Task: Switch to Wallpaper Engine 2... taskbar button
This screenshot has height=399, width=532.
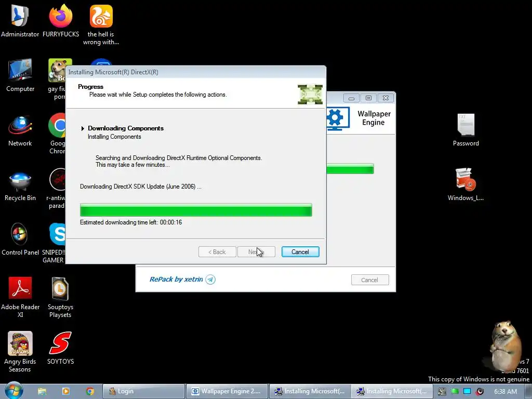Action: [x=227, y=391]
